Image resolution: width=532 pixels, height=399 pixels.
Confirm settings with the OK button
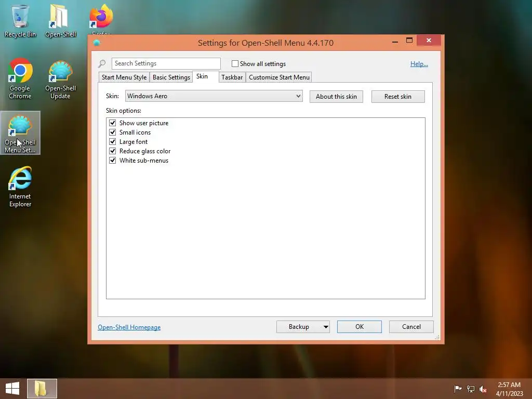[360, 327]
